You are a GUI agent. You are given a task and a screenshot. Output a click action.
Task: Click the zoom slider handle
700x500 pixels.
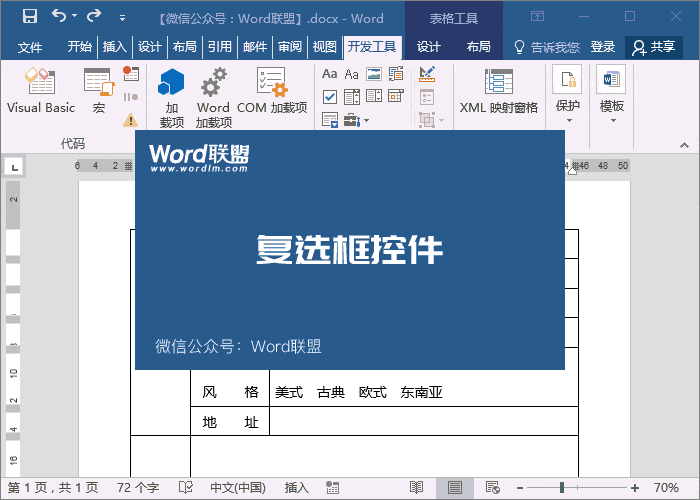click(x=562, y=488)
